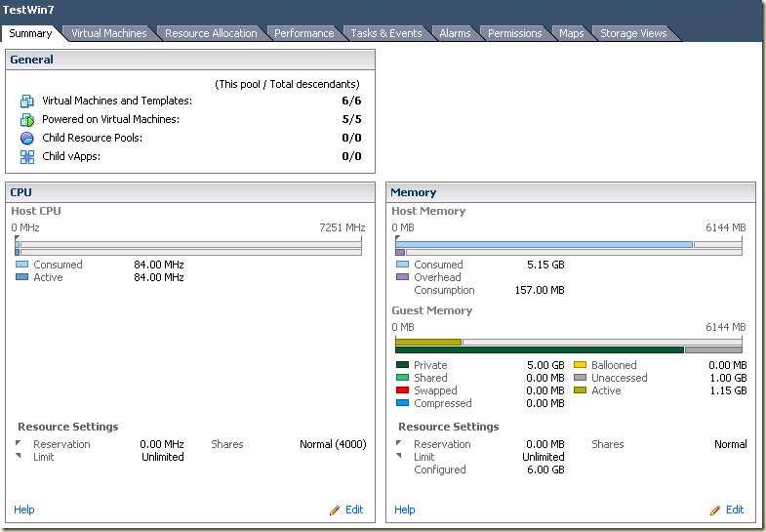The width and height of the screenshot is (766, 532).
Task: Open the Permissions tab
Action: (515, 33)
